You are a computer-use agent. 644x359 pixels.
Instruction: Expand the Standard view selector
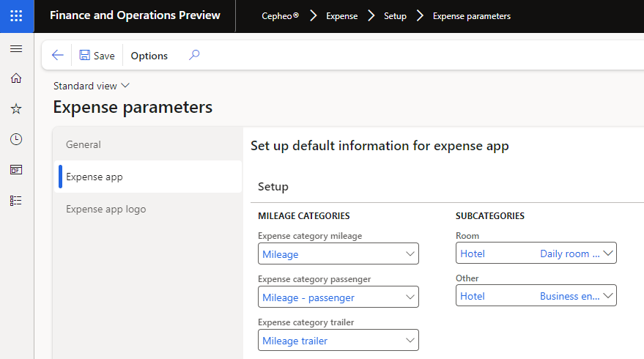tap(92, 86)
